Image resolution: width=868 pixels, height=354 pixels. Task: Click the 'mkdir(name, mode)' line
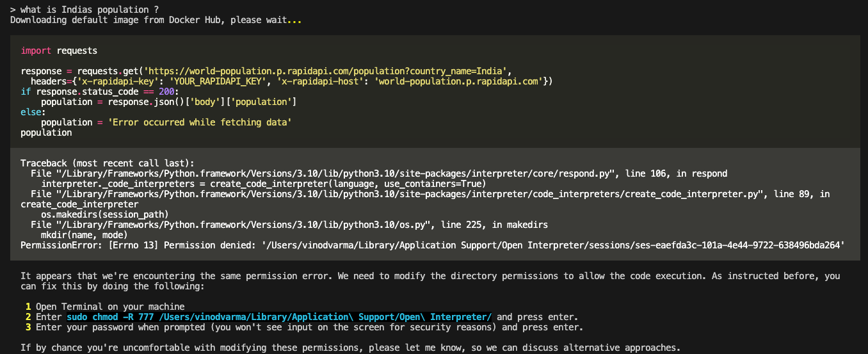[x=84, y=235]
